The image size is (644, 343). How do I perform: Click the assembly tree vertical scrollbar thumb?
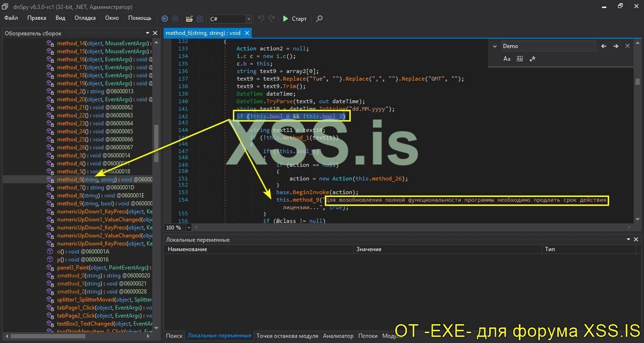coord(156,143)
